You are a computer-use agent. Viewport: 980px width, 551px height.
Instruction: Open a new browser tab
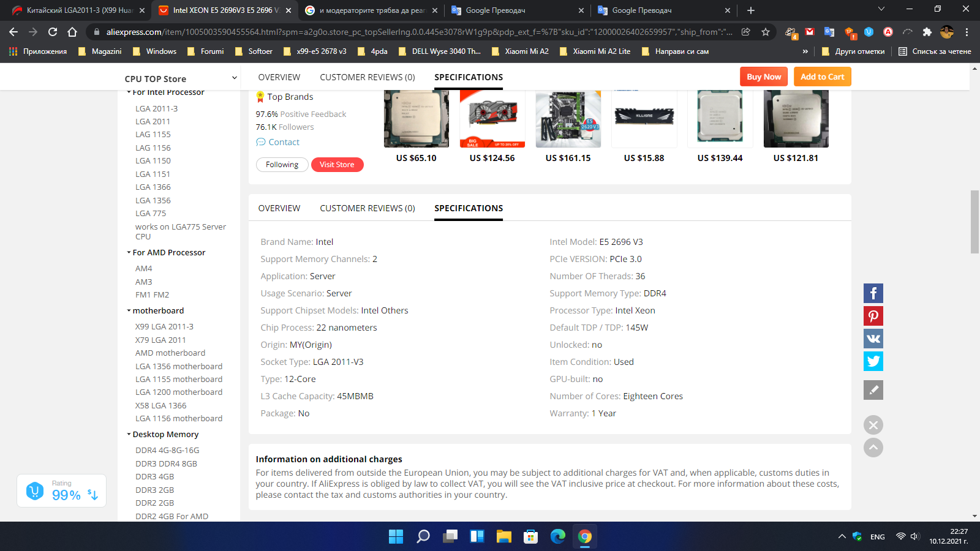coord(751,10)
